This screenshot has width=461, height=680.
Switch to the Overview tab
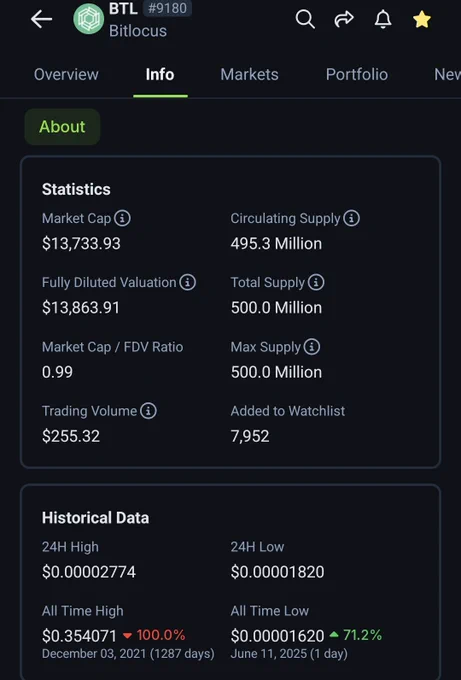click(x=66, y=75)
